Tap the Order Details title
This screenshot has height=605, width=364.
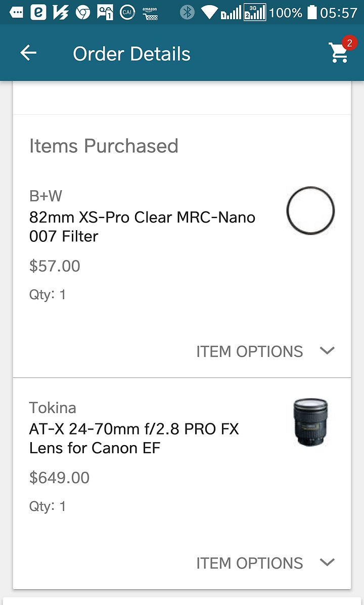(131, 54)
